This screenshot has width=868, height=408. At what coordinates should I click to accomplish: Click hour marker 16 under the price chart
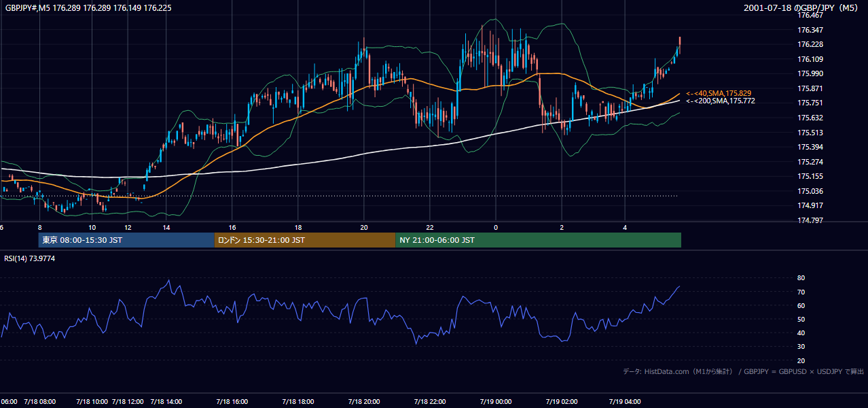pos(232,228)
